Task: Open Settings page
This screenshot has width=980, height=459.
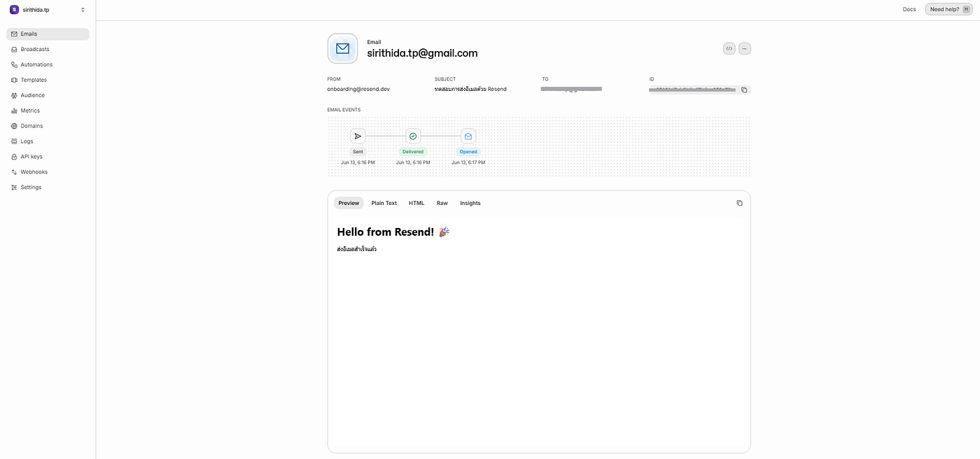Action: 31,188
